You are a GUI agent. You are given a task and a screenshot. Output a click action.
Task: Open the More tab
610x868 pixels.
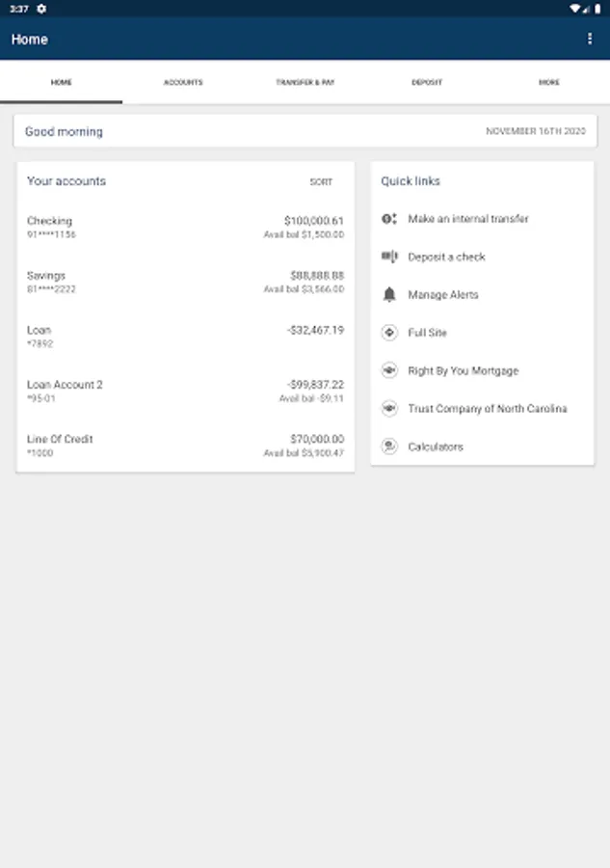tap(548, 83)
